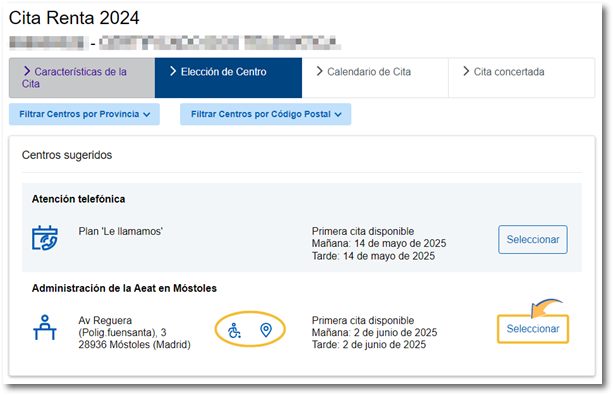Click the 'Centros sugeridos' heading
The width and height of the screenshot is (613, 395).
click(x=67, y=155)
